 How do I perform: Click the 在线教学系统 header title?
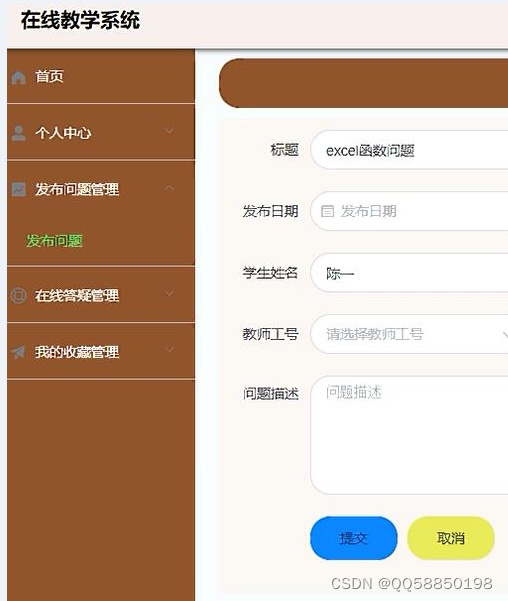tap(80, 20)
